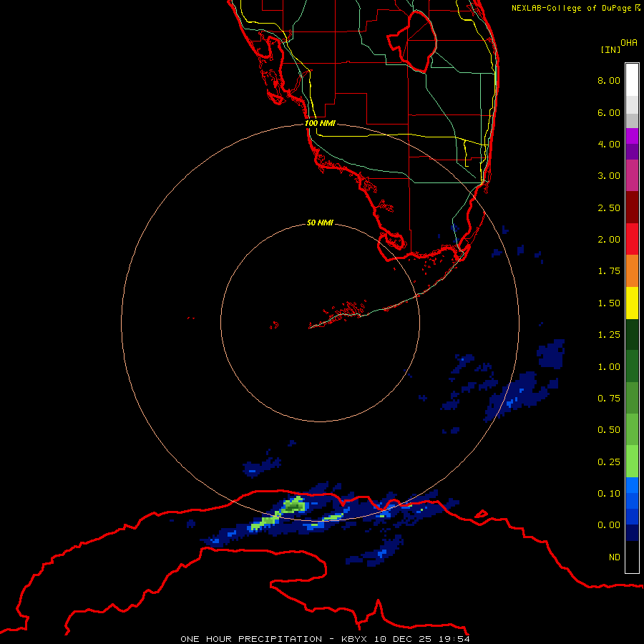Viewport: 644px width, 644px height.
Task: Pick the bright red legend swatch
Action: (632, 239)
